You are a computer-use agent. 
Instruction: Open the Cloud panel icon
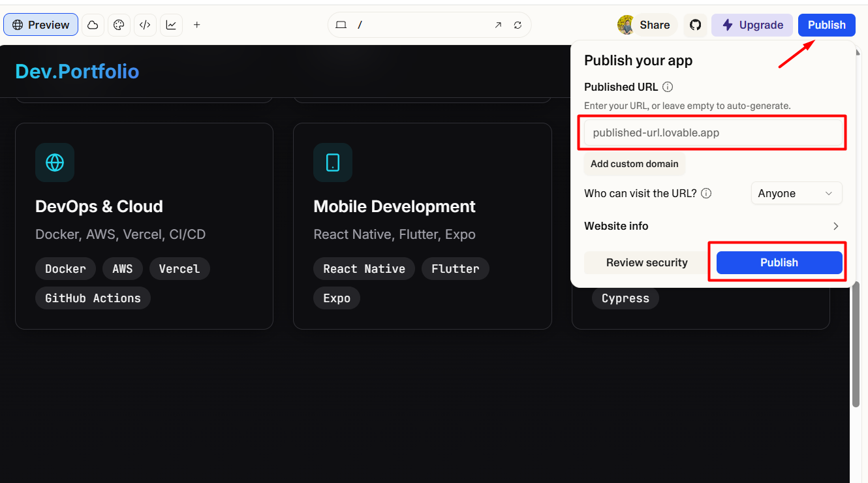click(93, 25)
